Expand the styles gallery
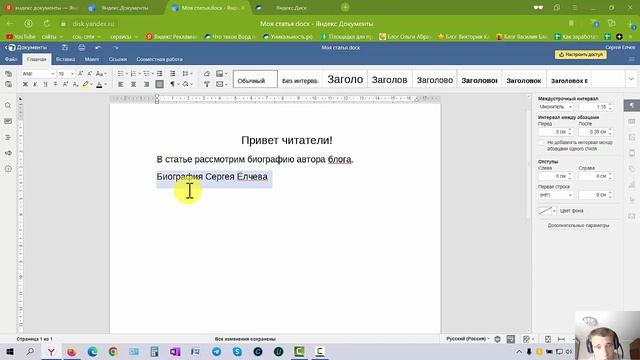Screen dimensions: 640x360 pyautogui.click(x=631, y=79)
